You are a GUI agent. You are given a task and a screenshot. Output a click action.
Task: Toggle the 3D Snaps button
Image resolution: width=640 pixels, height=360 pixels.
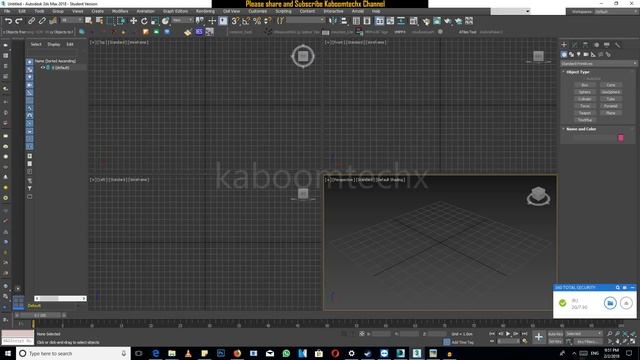point(236,21)
